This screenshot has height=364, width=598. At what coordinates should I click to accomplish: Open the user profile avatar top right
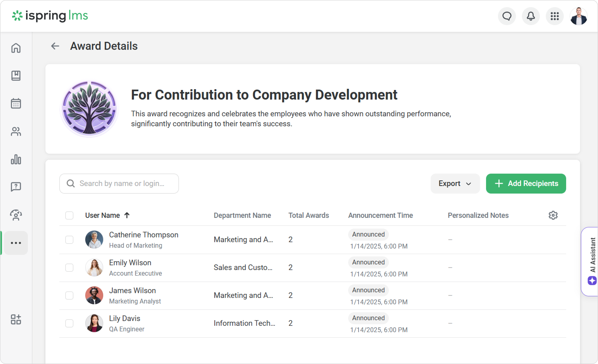coord(578,16)
